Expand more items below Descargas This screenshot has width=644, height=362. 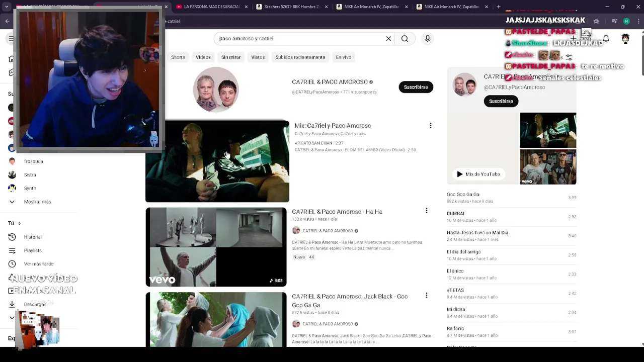click(12, 318)
